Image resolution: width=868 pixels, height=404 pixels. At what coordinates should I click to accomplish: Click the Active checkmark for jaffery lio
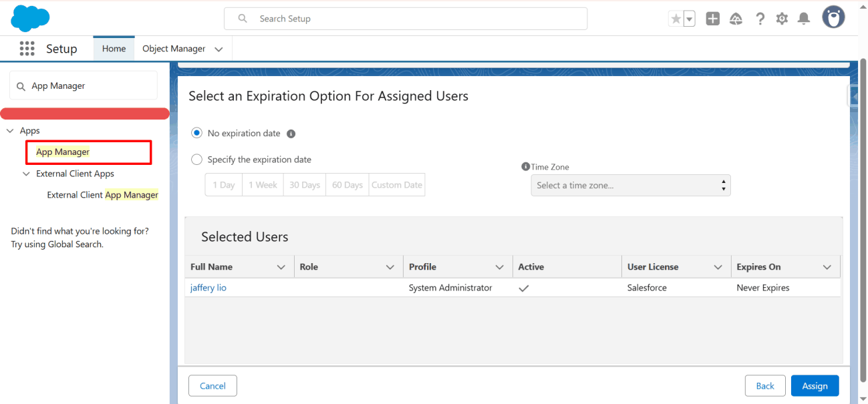[x=524, y=288]
